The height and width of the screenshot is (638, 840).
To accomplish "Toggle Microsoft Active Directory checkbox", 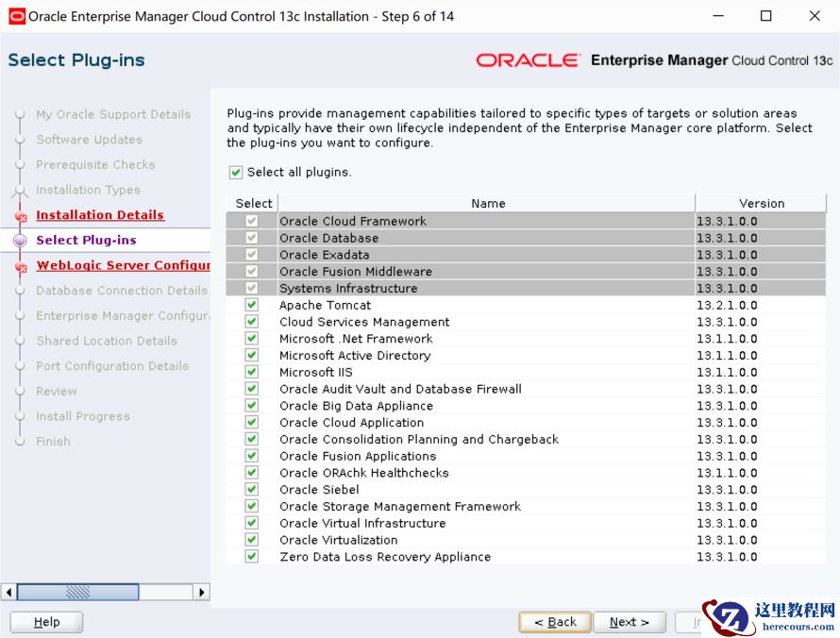I will [x=251, y=355].
